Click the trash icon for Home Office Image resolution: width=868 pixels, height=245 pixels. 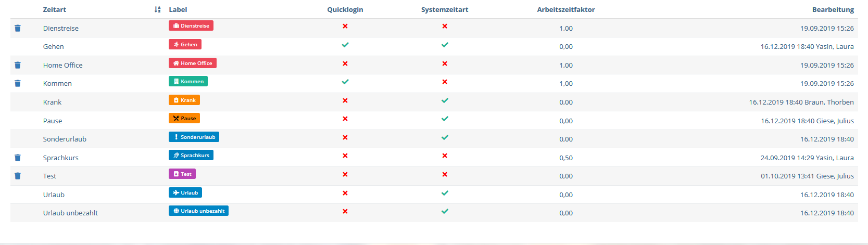(18, 65)
